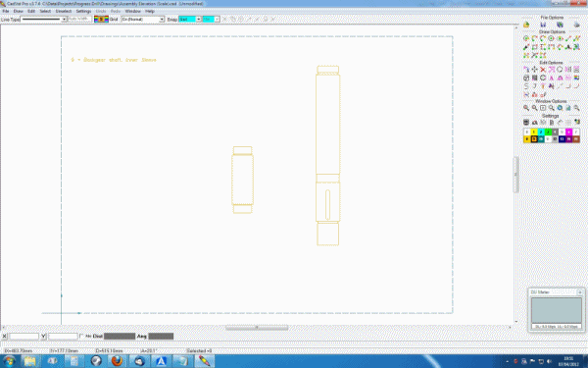Pick green color swatch number 3

point(548,131)
